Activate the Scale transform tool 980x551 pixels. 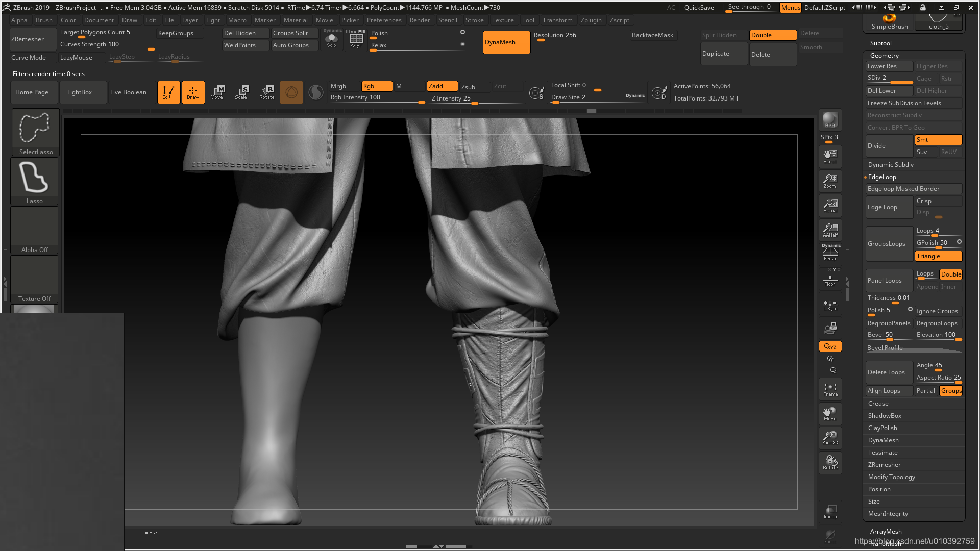click(x=242, y=92)
